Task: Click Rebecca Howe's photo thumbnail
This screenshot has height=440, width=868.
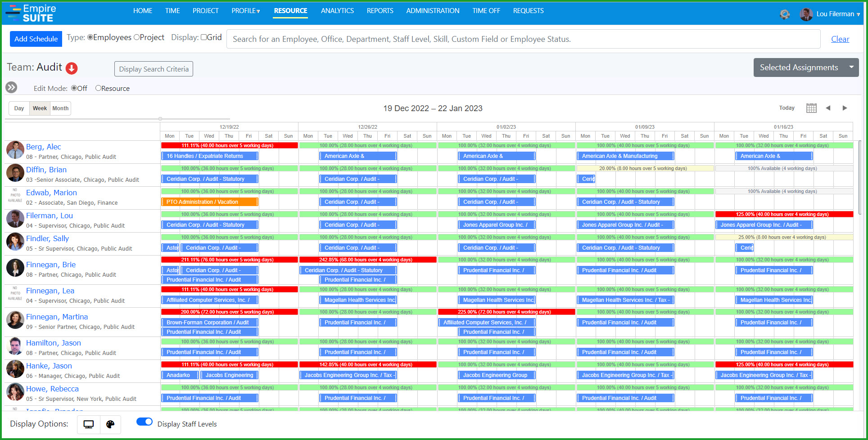Action: (15, 392)
